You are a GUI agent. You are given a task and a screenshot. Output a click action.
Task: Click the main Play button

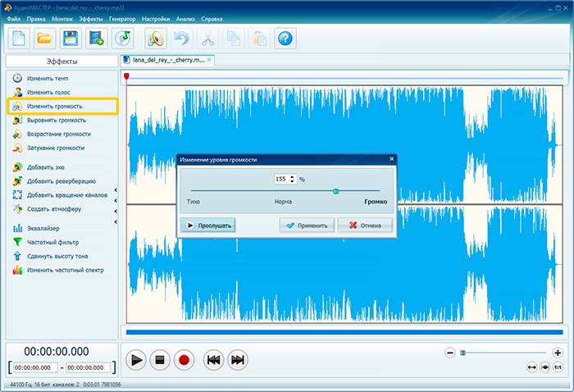[136, 360]
